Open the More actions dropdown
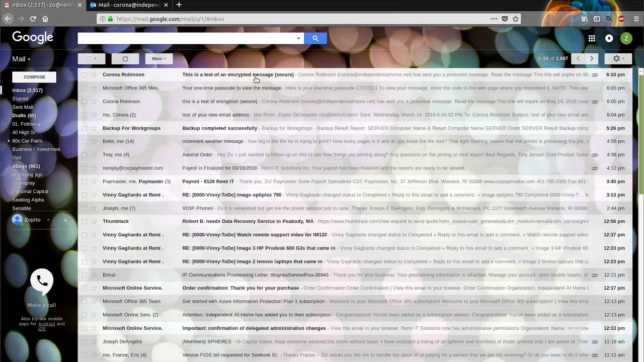The width and height of the screenshot is (644, 362). [159, 59]
